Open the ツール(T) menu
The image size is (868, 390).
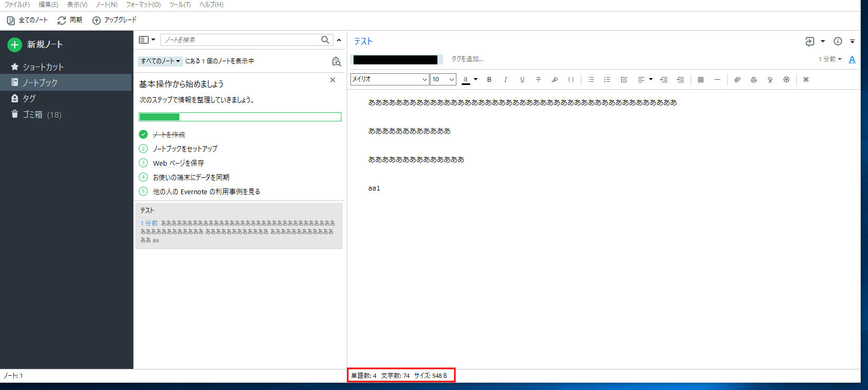[x=180, y=5]
